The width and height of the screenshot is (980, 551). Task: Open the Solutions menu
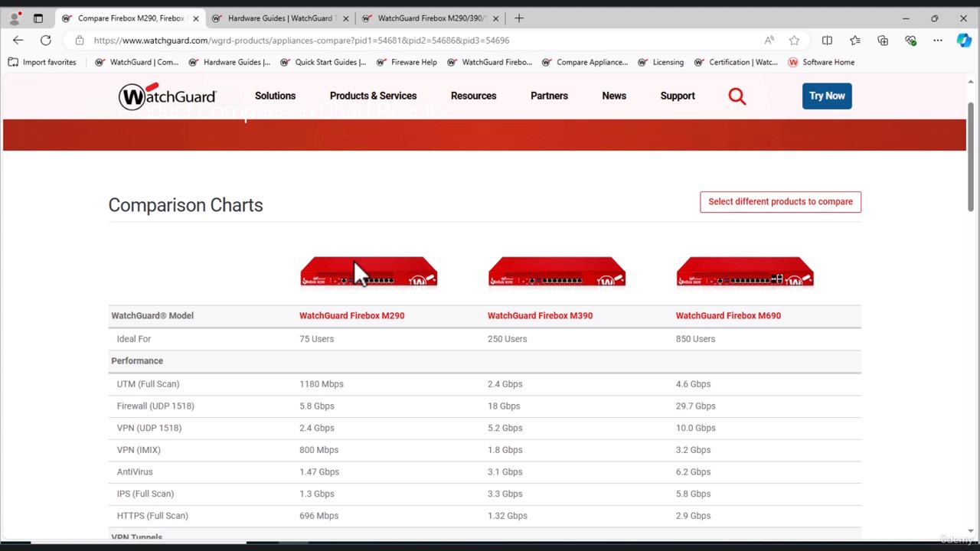coord(275,96)
